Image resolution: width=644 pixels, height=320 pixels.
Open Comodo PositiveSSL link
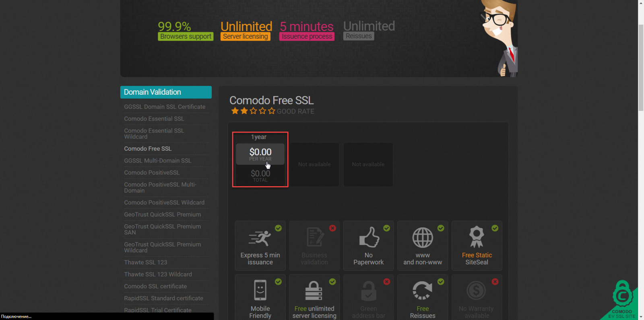pyautogui.click(x=152, y=172)
